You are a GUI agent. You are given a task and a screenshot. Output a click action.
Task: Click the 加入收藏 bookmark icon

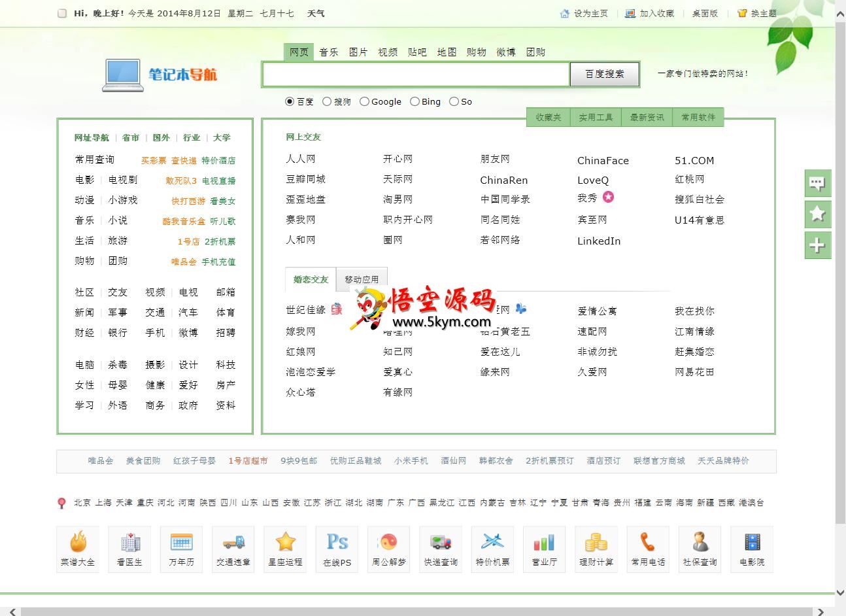point(630,13)
